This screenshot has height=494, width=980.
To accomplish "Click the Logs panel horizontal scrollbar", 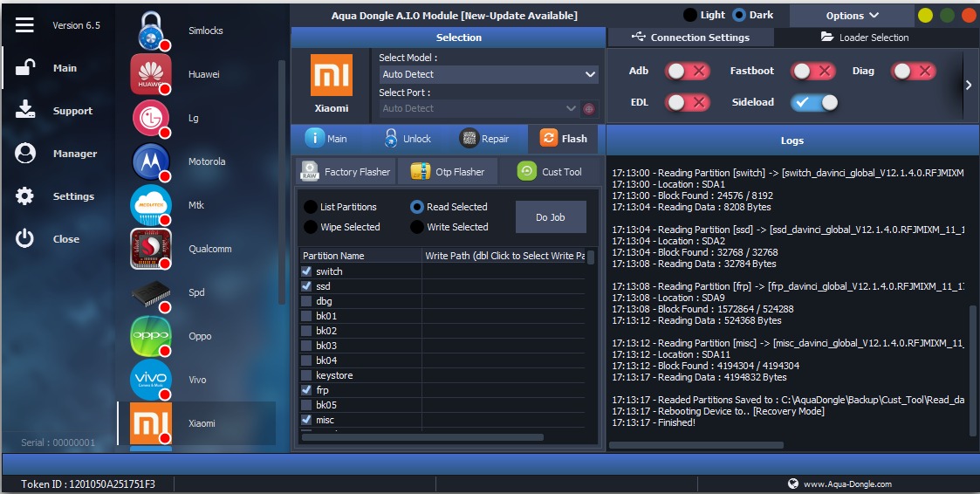I will pyautogui.click(x=696, y=445).
